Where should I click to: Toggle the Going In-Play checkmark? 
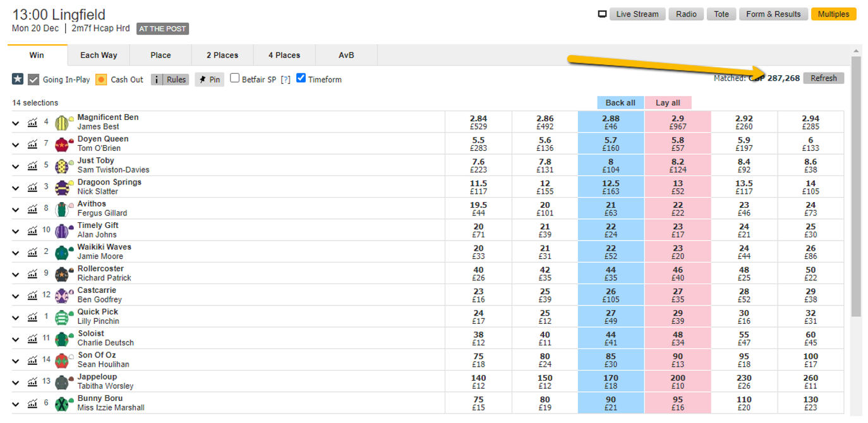[33, 80]
